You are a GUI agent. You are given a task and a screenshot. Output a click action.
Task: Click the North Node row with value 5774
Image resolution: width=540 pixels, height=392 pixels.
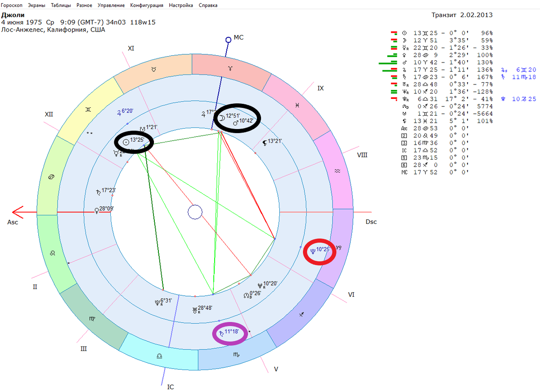pos(448,107)
